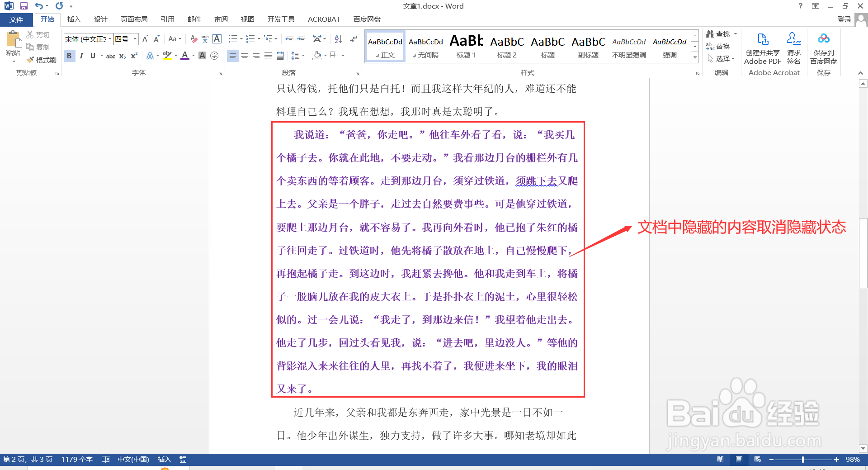Increase paragraph indent
Screen dimensions: 868x470
click(301, 39)
